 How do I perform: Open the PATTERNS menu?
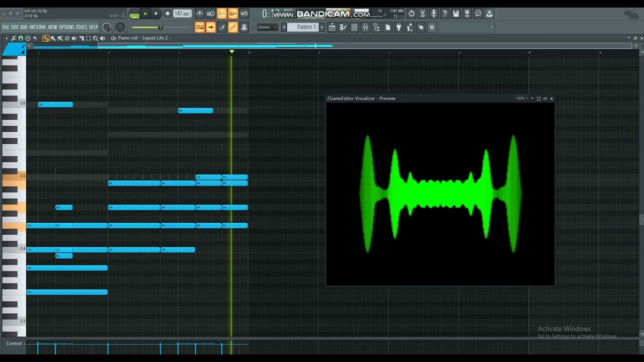38,27
